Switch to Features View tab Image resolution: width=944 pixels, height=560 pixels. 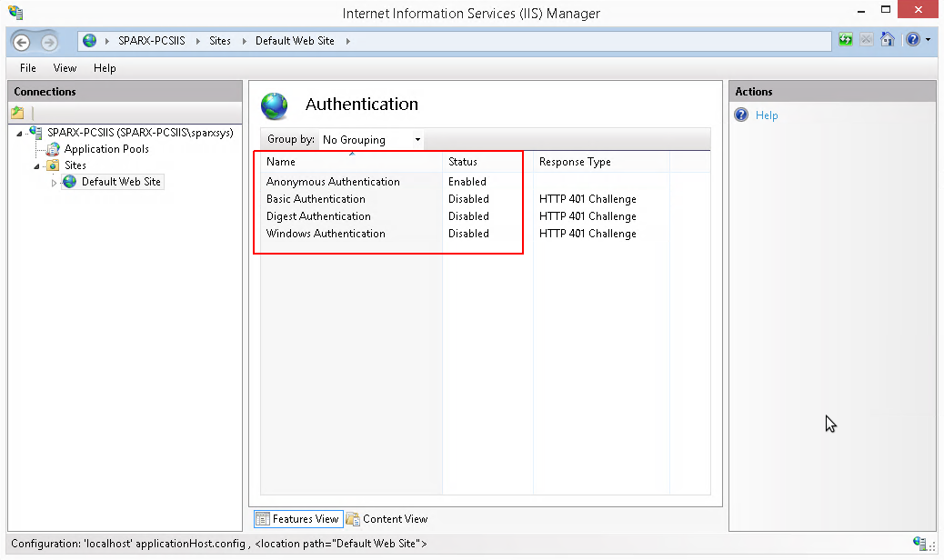297,519
